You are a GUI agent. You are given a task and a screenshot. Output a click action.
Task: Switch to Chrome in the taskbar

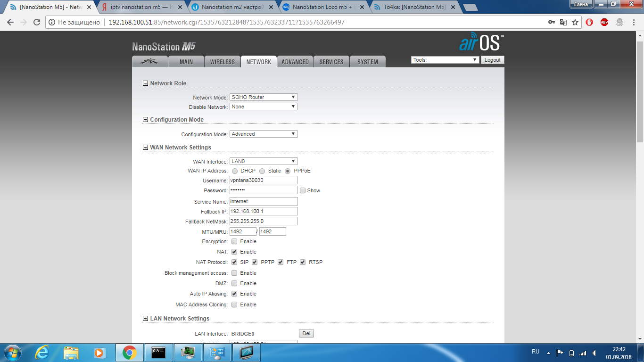pyautogui.click(x=130, y=352)
